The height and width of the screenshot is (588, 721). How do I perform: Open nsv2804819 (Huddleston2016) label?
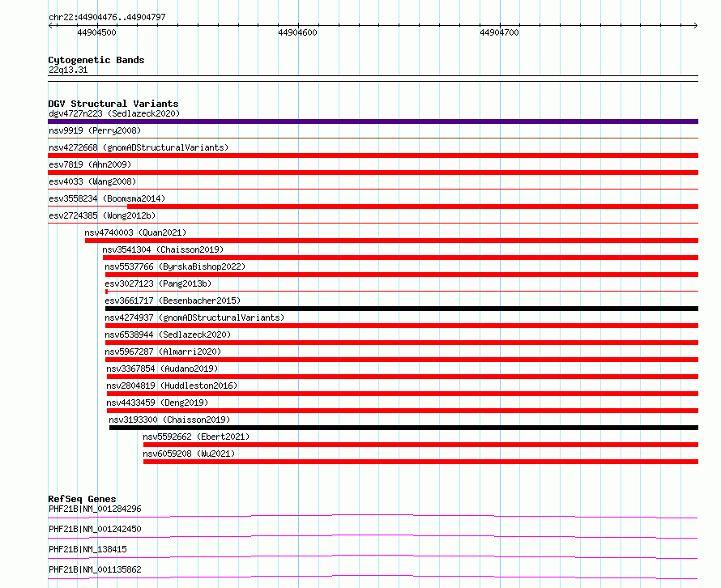[x=172, y=386]
